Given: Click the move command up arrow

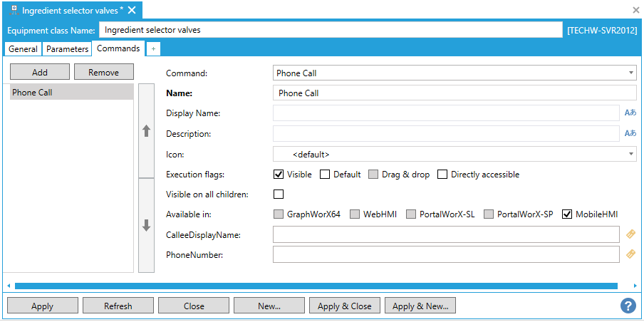Looking at the screenshot, I should pyautogui.click(x=146, y=131).
